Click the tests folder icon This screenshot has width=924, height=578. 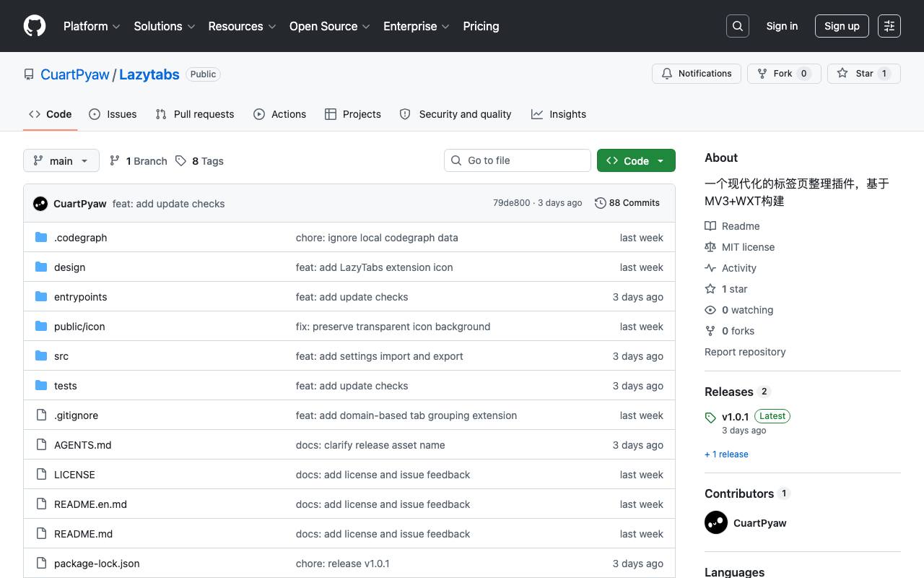point(41,385)
